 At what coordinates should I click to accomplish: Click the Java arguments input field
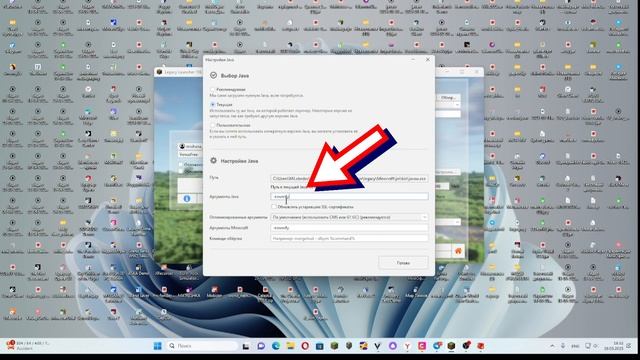349,196
